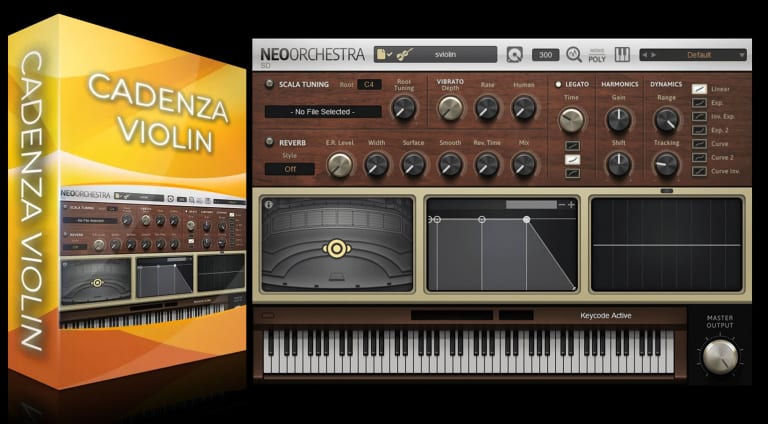Click the Reverb Smooth knob
Viewport: 768px width, 424px height.
tap(450, 165)
